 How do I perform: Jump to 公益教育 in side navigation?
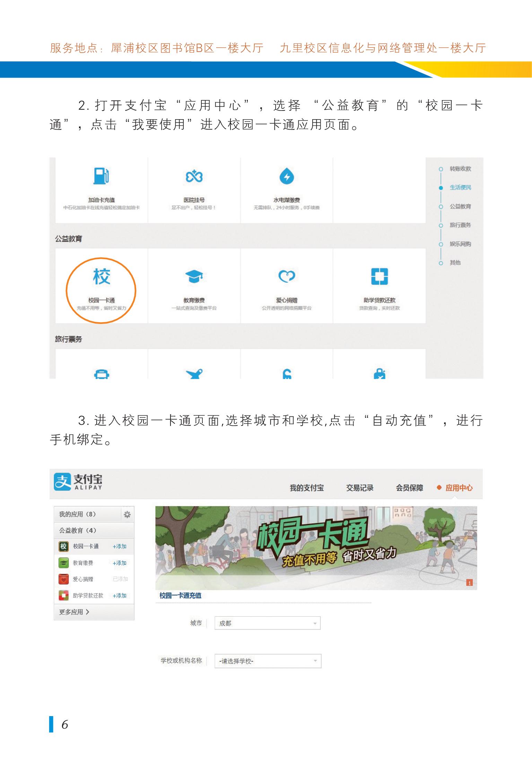coord(460,206)
